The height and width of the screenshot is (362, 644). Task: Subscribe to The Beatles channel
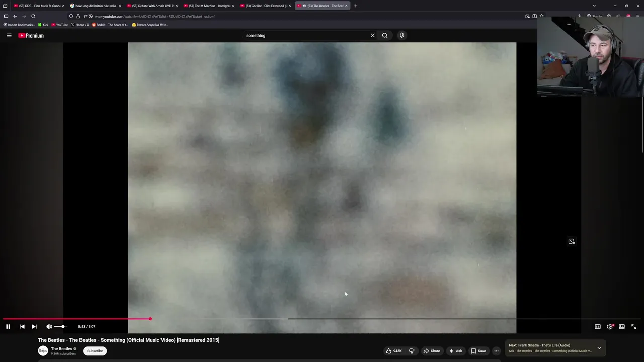(95, 351)
